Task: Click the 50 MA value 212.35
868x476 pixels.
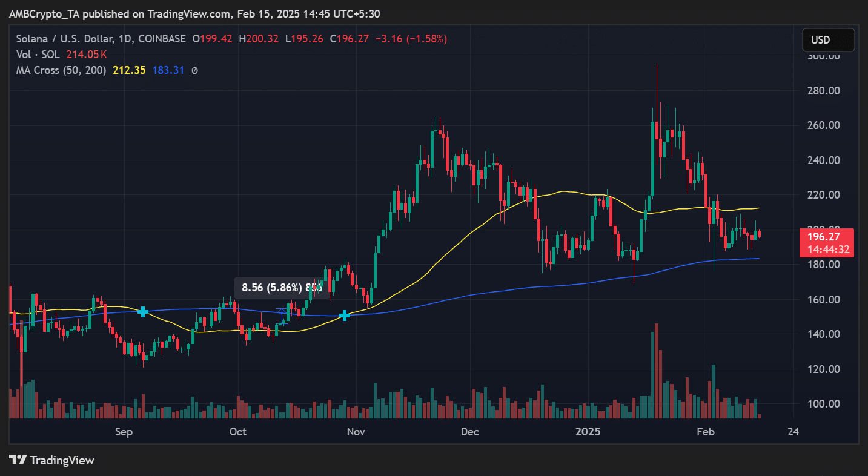Action: click(x=129, y=70)
